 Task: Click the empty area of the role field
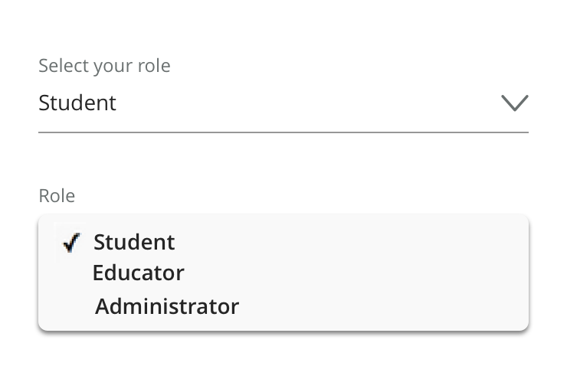tap(306, 103)
